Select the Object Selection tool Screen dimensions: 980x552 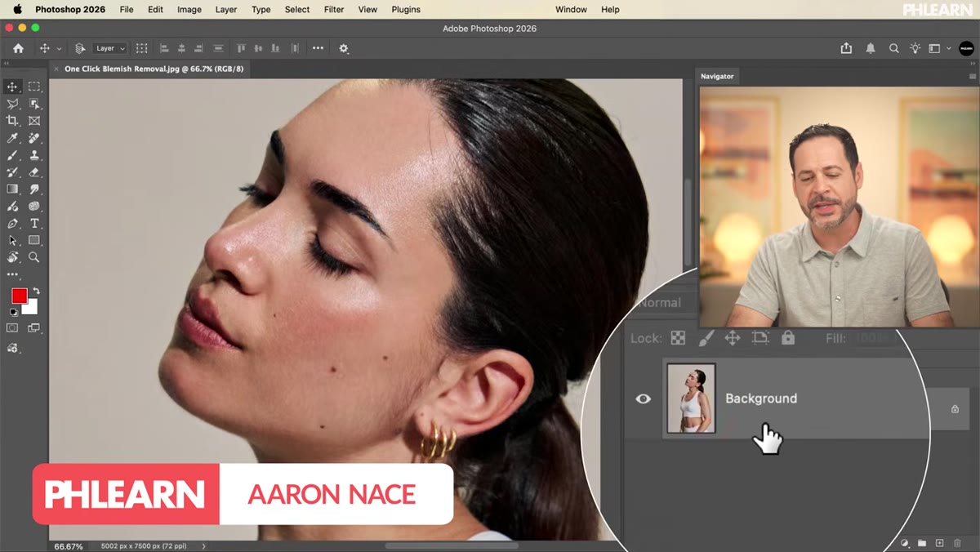pyautogui.click(x=34, y=104)
